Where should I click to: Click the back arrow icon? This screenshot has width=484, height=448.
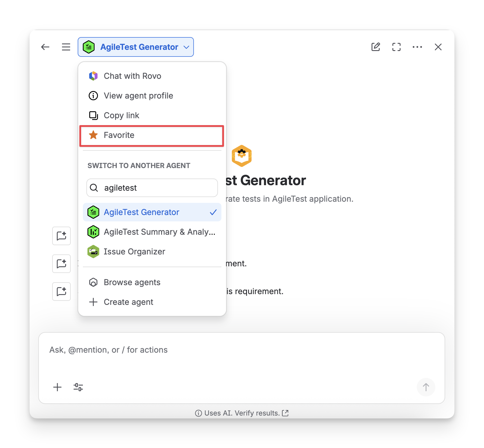pos(45,47)
